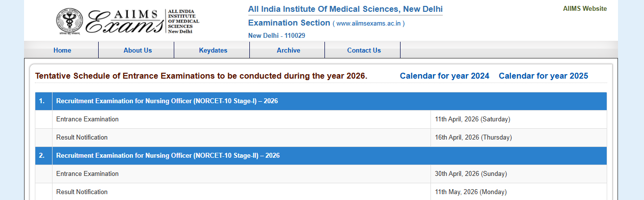Image resolution: width=644 pixels, height=200 pixels.
Task: Follow the AIIMS Website link
Action: [585, 9]
